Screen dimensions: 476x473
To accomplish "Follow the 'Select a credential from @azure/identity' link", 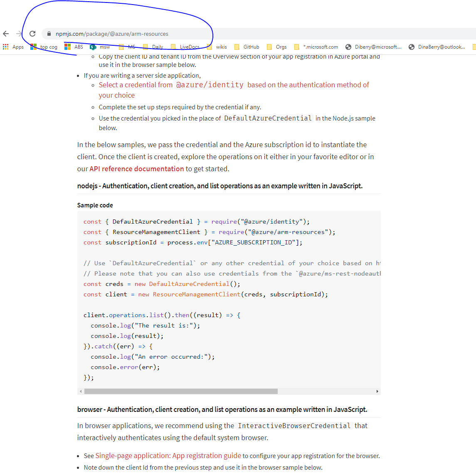I will [234, 90].
